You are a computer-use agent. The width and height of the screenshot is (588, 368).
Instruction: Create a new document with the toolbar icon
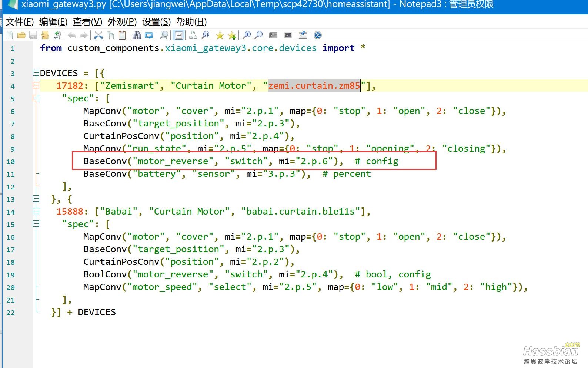[x=10, y=35]
